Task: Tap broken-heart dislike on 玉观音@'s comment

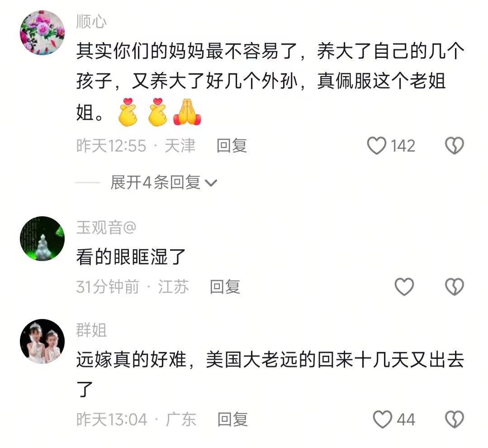Action: pyautogui.click(x=455, y=286)
